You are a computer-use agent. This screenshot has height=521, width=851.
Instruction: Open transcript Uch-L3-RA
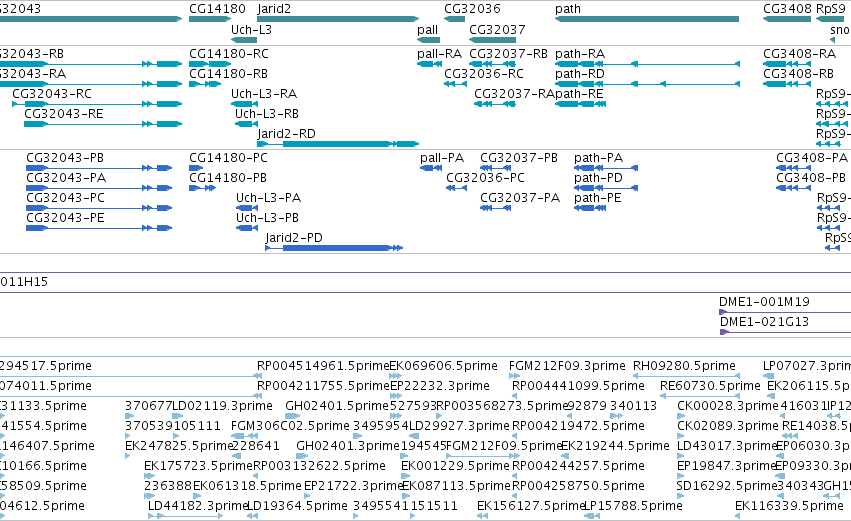point(264,94)
